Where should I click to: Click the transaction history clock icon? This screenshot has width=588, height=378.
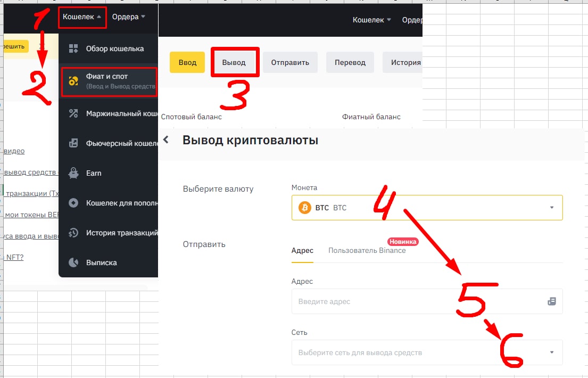coord(73,233)
